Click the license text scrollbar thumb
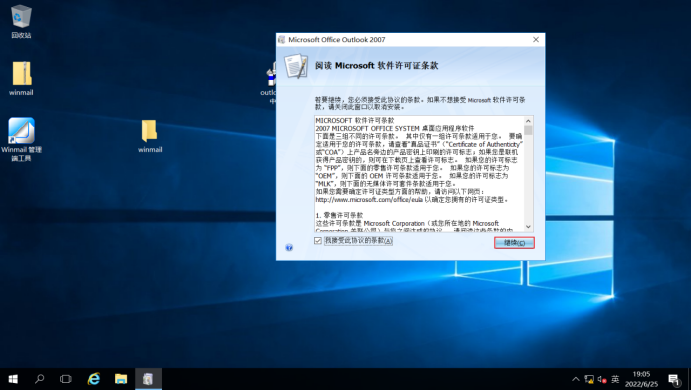This screenshot has width=691, height=390. tap(528, 130)
